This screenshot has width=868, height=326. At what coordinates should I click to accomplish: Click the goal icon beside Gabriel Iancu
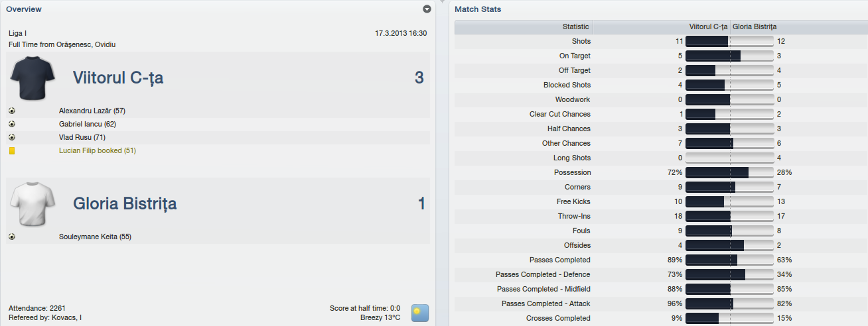click(x=12, y=124)
